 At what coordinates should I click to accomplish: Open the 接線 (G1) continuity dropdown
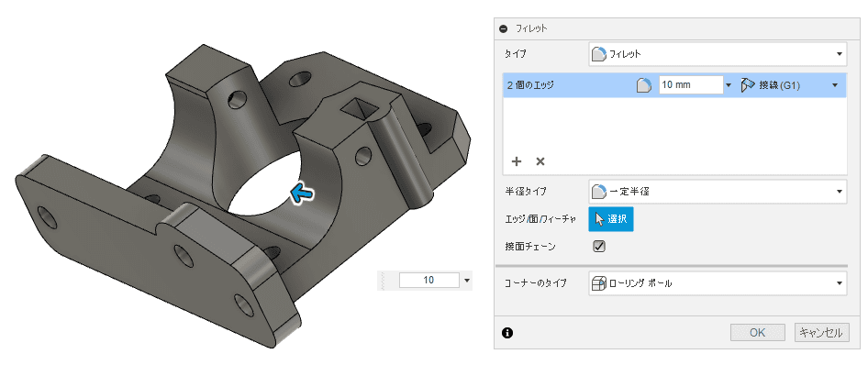(834, 85)
